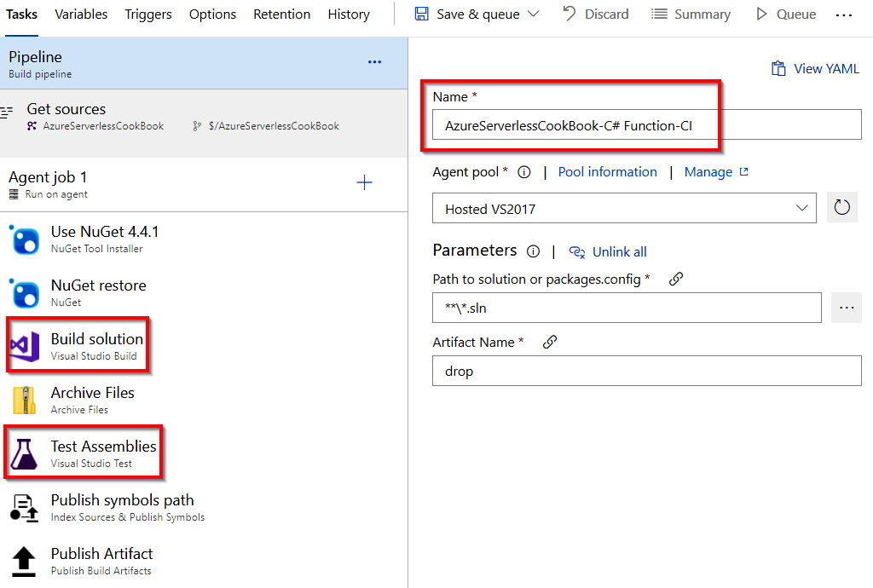Switch to the Variables tab
This screenshot has height=588, width=873.
[81, 14]
